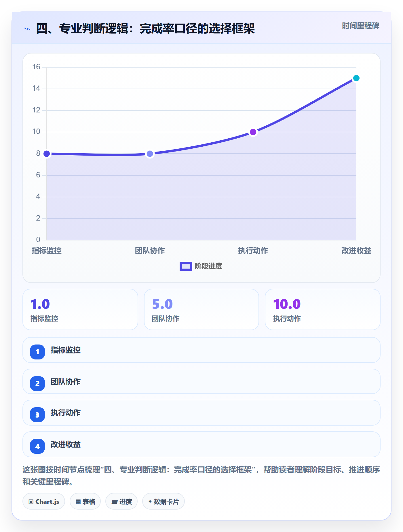Click the 阶段进度 legend label text
The height and width of the screenshot is (532, 403).
point(208,266)
